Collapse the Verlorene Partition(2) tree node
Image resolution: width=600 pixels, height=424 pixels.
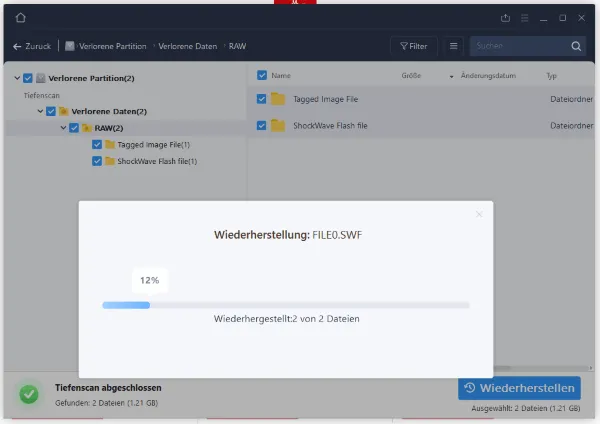tap(16, 78)
